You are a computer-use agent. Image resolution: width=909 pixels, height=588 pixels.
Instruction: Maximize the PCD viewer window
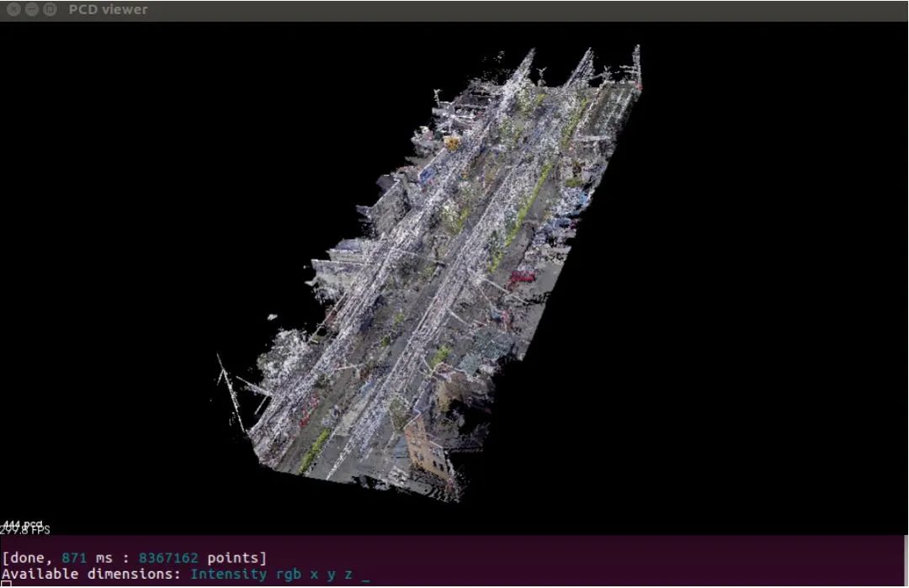click(x=50, y=9)
